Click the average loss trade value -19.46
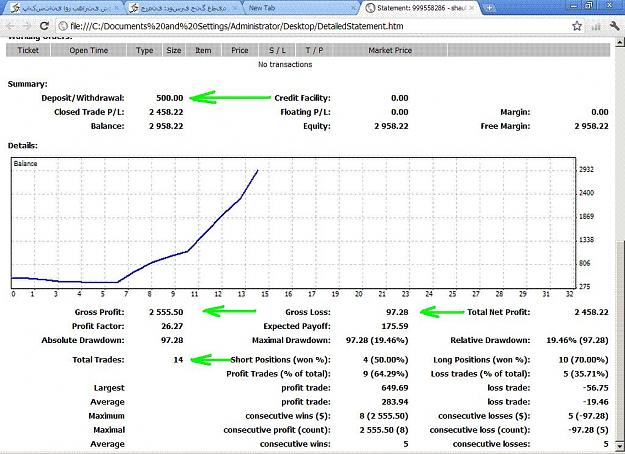 (x=595, y=402)
